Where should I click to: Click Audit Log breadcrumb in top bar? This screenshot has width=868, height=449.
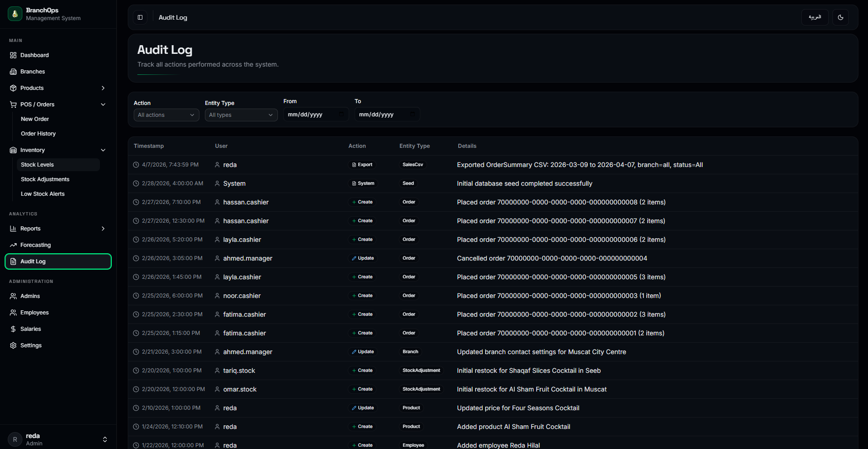(x=173, y=17)
